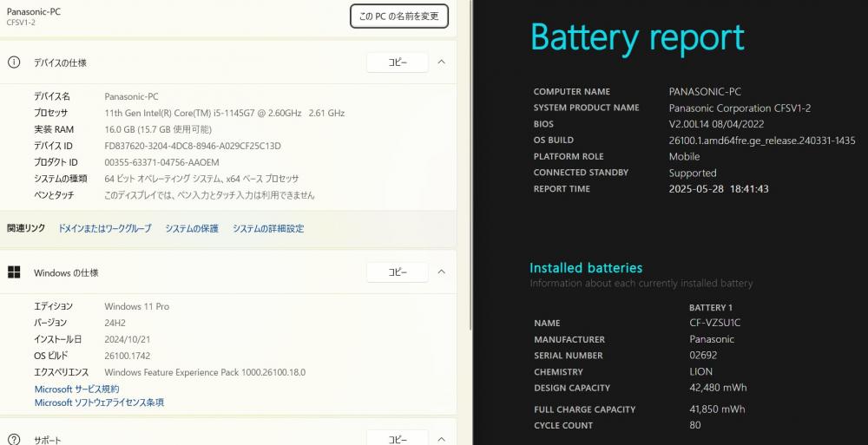The width and height of the screenshot is (868, 445).
Task: Select the design capacity 42,480 mWh value
Action: pos(718,388)
